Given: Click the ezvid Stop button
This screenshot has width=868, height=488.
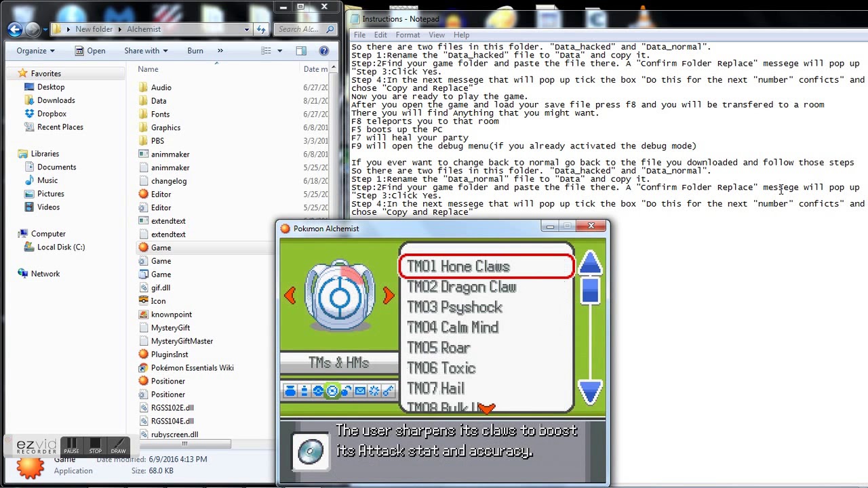Looking at the screenshot, I should pos(95,446).
